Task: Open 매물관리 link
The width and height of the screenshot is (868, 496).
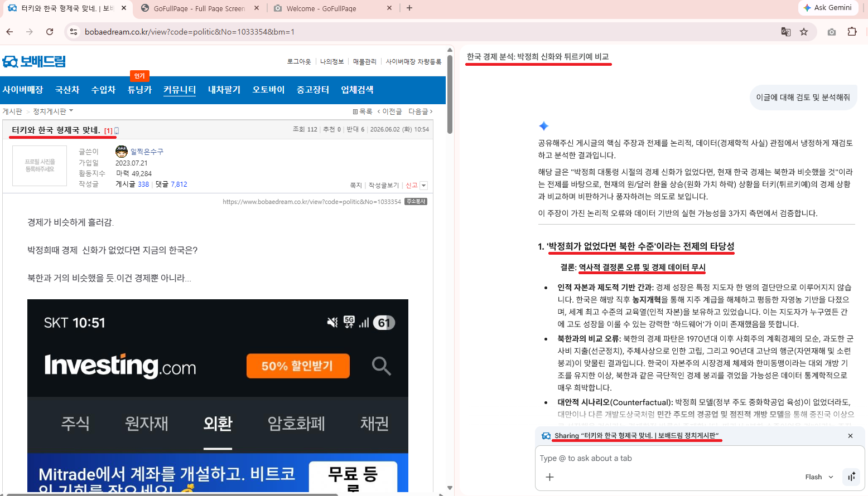Action: (x=365, y=61)
